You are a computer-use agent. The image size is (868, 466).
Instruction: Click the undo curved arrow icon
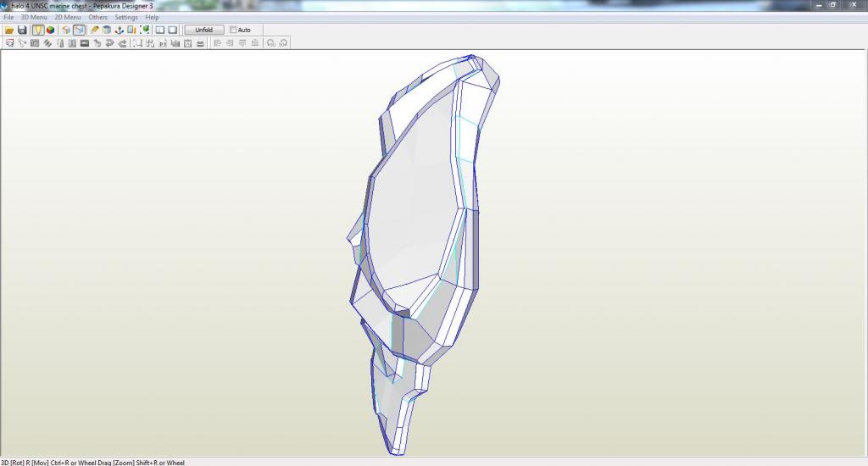(109, 43)
